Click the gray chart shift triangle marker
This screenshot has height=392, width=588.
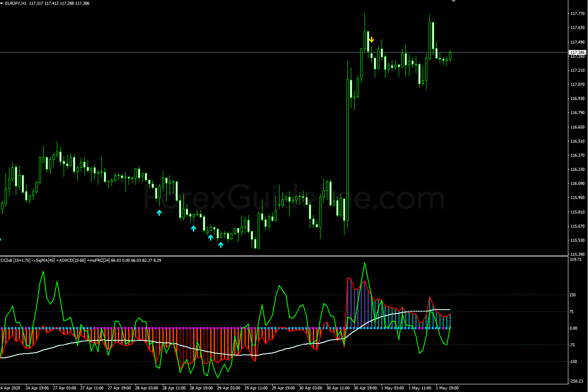click(453, 1)
